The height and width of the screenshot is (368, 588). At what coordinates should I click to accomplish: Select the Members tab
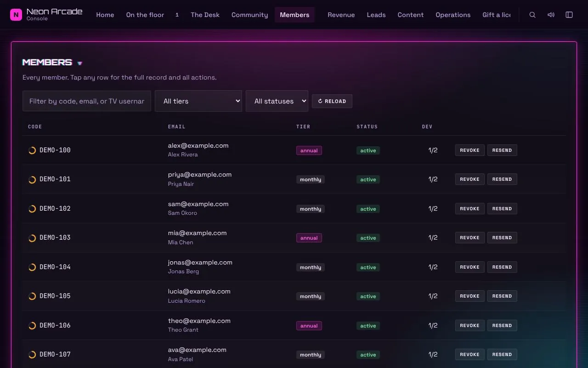click(x=294, y=15)
